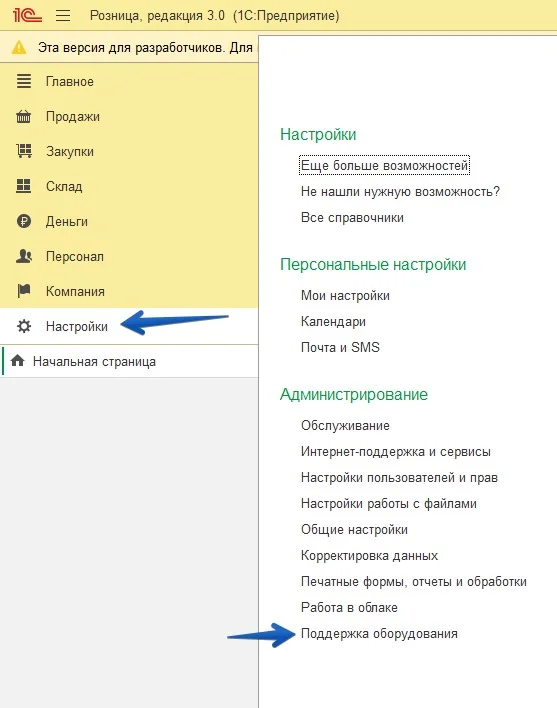Screen dimensions: 557x708
Task: Click the yellow warning triangle icon
Action: [x=19, y=47]
